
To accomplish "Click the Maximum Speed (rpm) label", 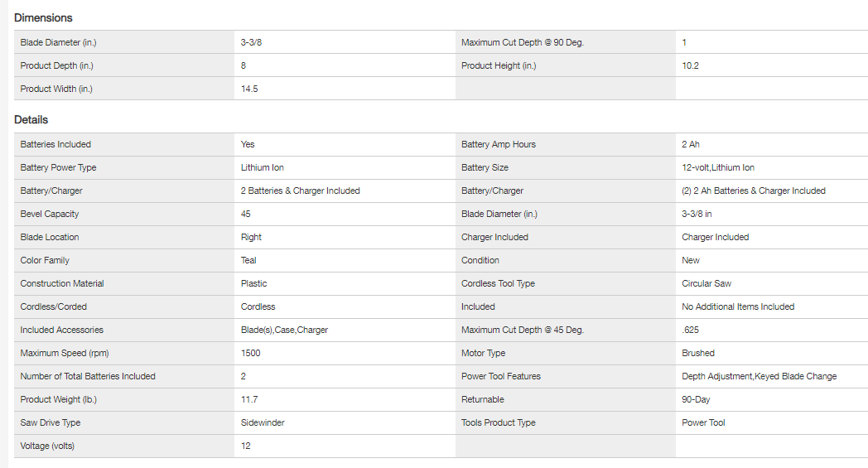I will point(60,353).
